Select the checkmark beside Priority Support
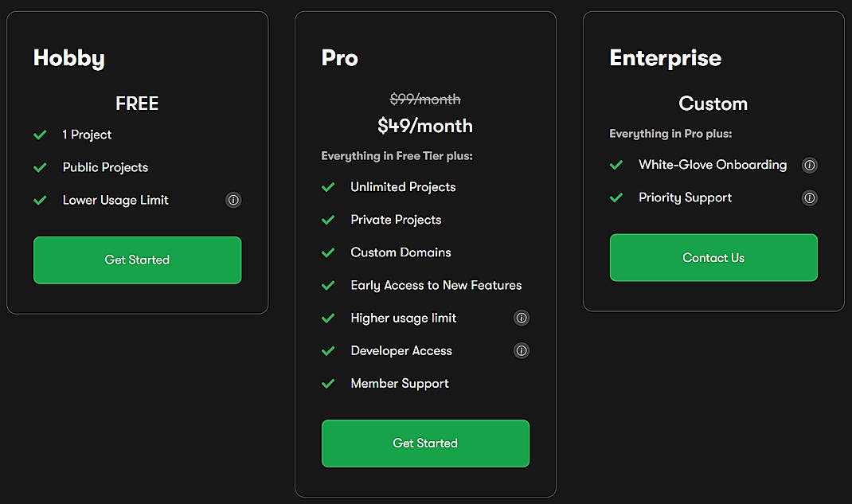Viewport: 852px width, 504px height. (x=616, y=197)
